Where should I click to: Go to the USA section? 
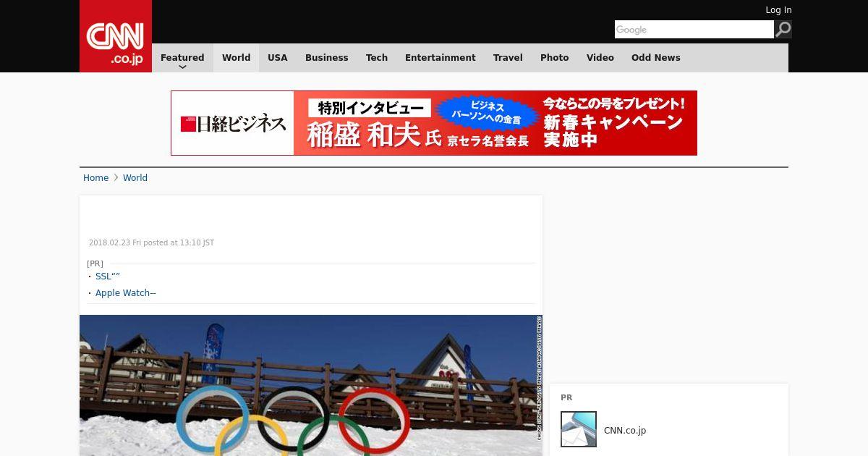(x=278, y=58)
